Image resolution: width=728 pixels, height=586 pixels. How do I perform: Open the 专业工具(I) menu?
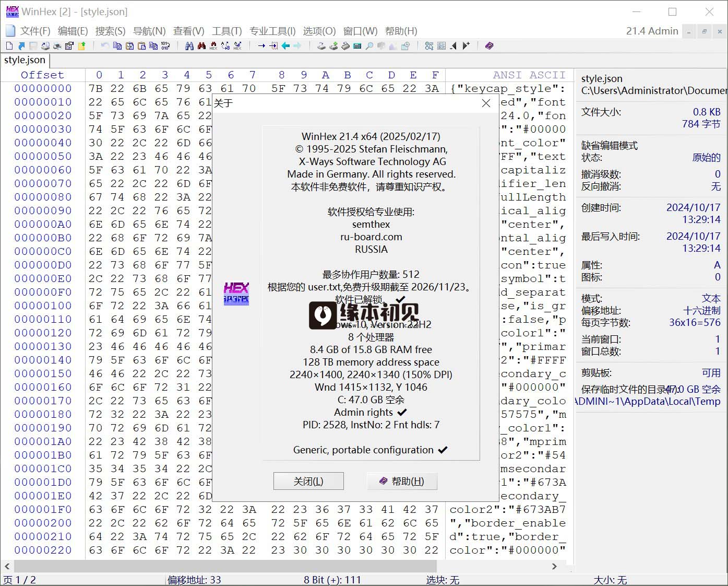tap(272, 31)
